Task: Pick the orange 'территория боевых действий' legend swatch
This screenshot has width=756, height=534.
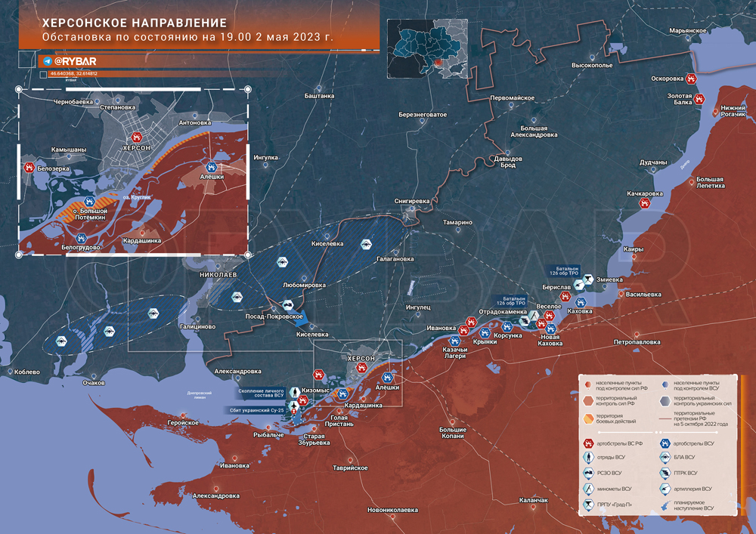Action: tap(588, 418)
